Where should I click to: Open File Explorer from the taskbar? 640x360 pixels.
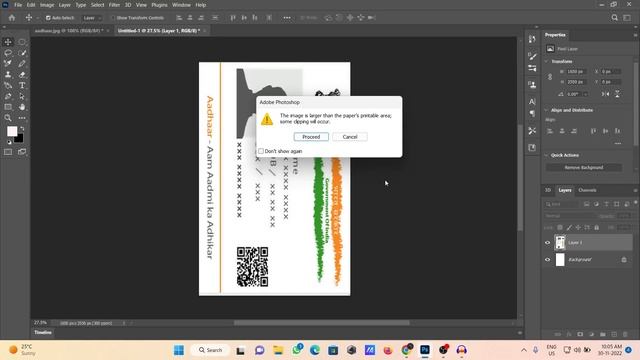point(278,350)
